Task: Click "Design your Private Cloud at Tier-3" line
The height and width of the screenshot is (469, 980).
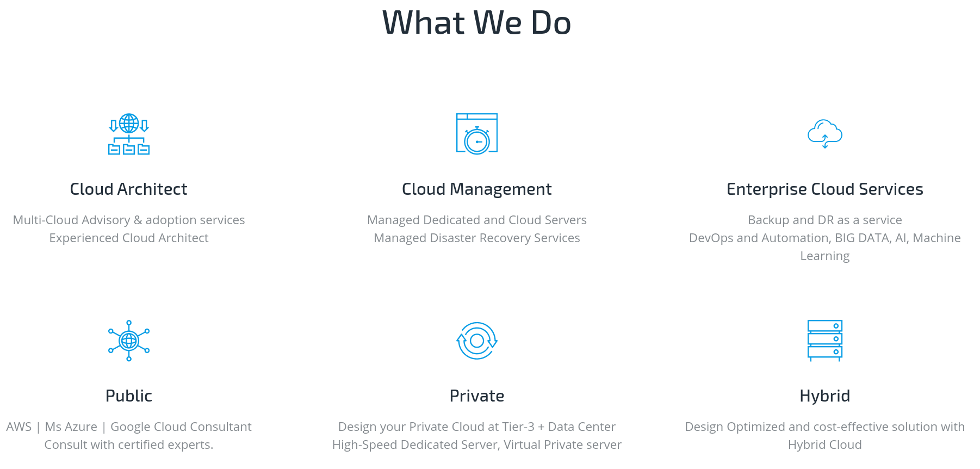Action: click(477, 427)
